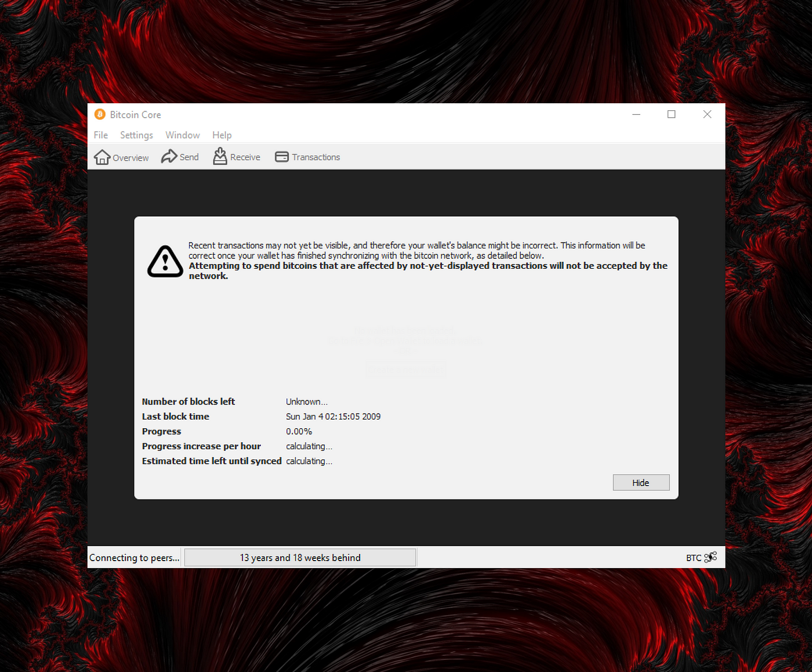Click the '13 years and 18 weeks behind' progress bar

300,558
